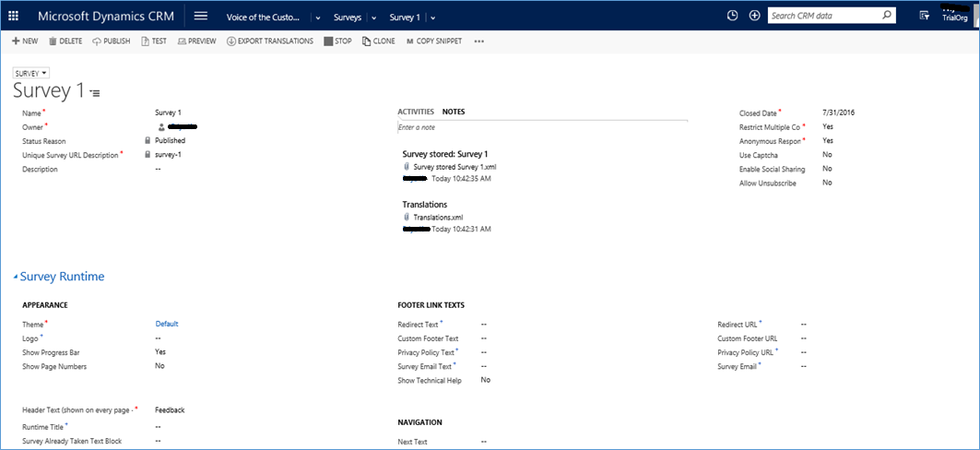Click Microsoft Dynamics CRM home title

[106, 17]
